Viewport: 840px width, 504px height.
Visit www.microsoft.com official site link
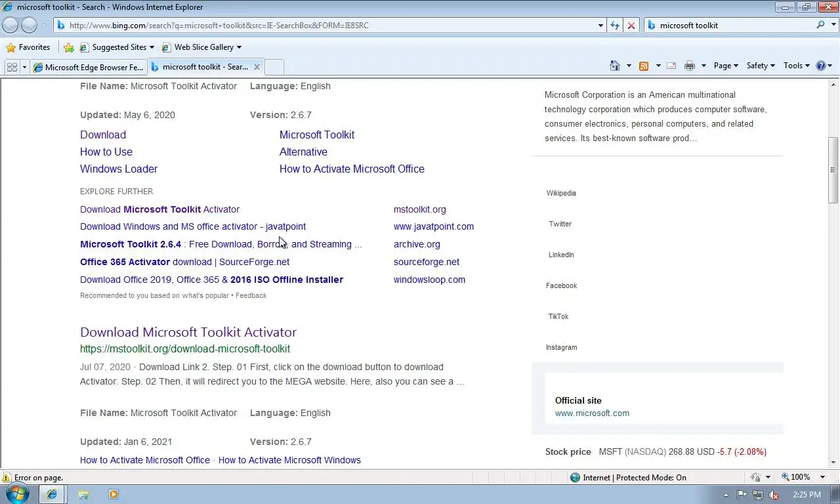coord(592,413)
